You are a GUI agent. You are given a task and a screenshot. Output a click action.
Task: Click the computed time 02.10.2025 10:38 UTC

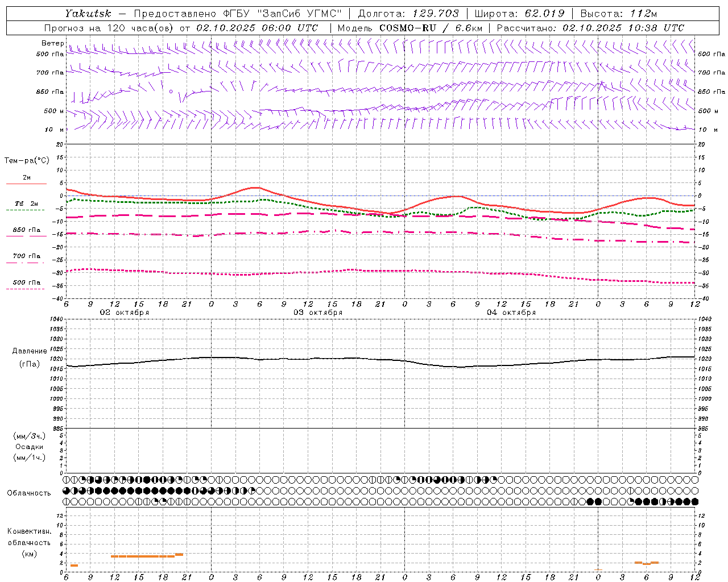coord(623,28)
